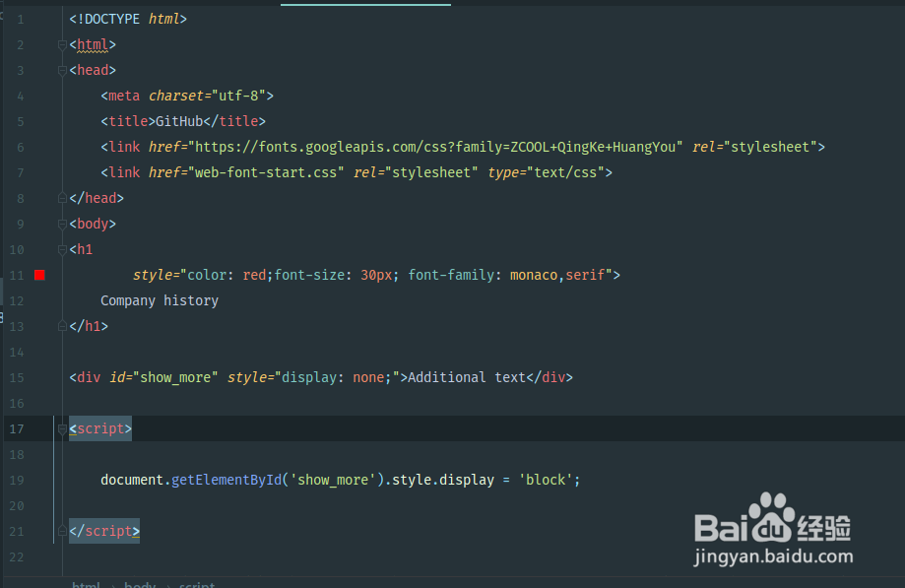Click the monaco font-family value

coord(534,275)
